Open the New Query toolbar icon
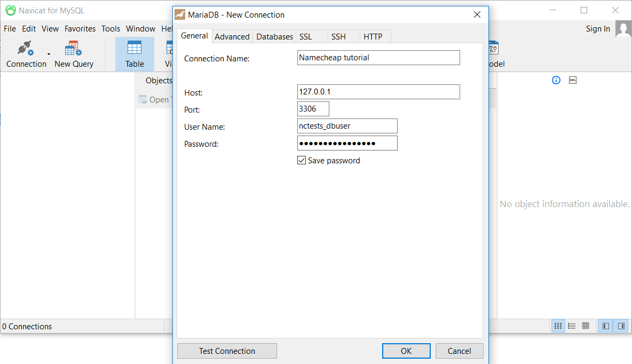632x364 pixels. click(73, 48)
